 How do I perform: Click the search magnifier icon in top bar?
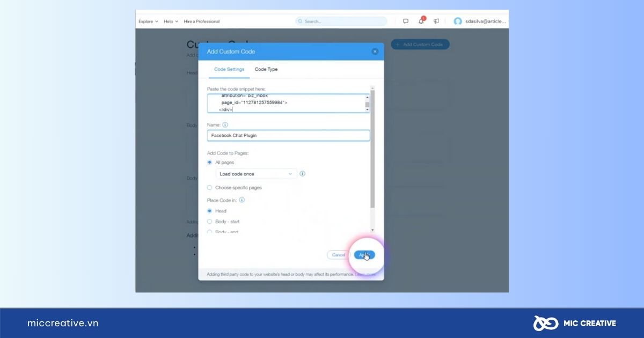tap(301, 21)
